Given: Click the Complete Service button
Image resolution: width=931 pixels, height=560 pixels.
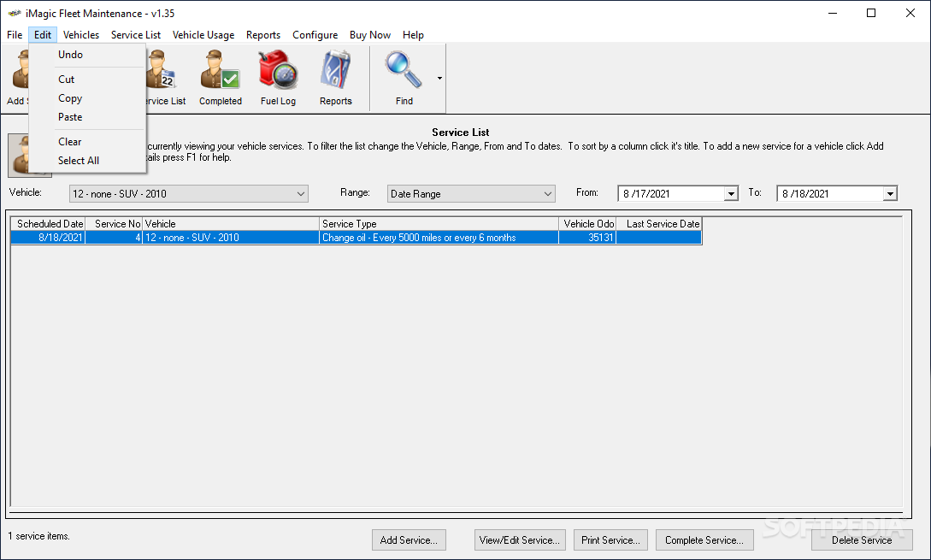Looking at the screenshot, I should [704, 539].
